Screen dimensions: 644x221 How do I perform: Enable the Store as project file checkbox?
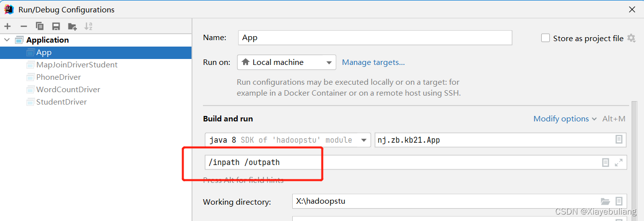[x=545, y=38]
